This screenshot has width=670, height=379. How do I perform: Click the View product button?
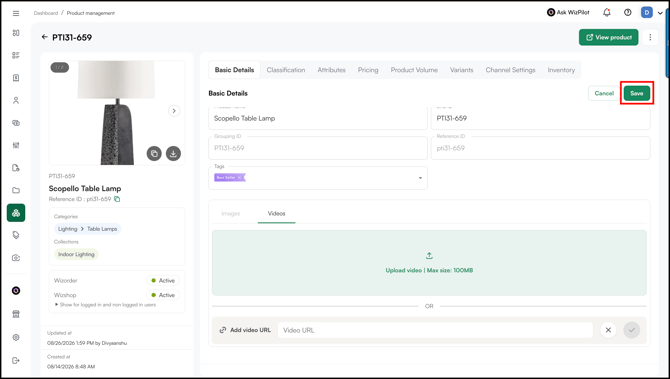click(x=608, y=37)
